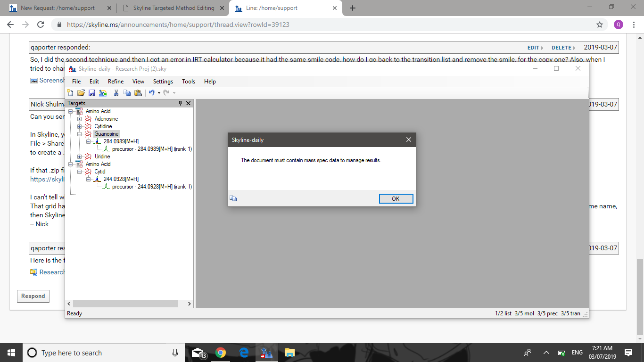Close the Targets panel

coord(188,103)
